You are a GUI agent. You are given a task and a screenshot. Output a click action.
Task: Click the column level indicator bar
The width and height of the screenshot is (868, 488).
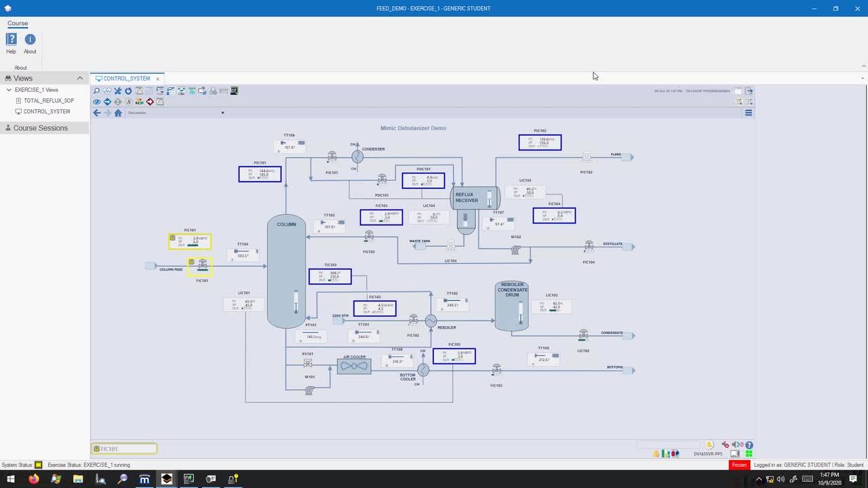click(x=296, y=302)
